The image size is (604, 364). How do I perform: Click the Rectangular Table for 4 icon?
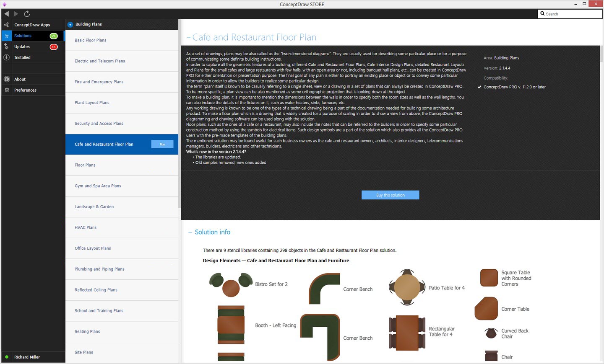coord(407,333)
